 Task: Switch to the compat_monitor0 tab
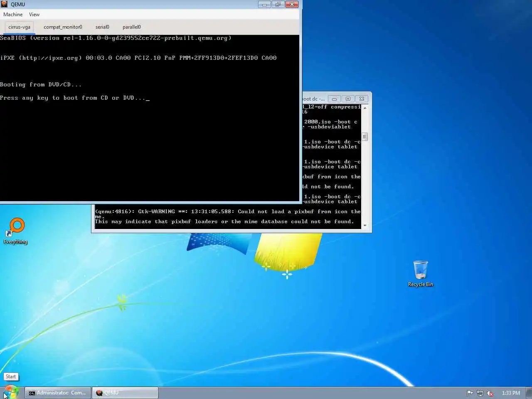63,27
